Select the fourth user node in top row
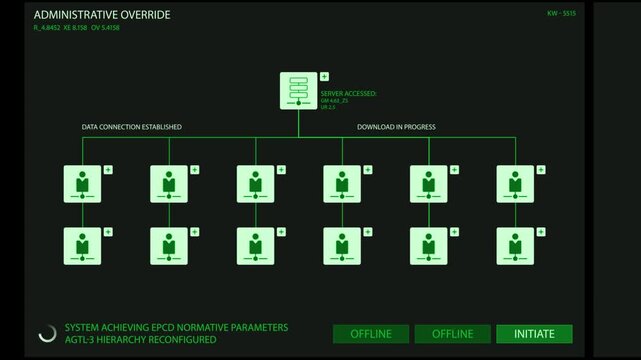 point(342,184)
